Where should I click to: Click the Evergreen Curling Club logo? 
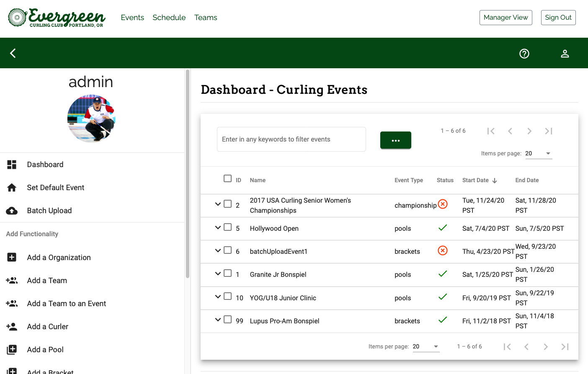coord(57,18)
